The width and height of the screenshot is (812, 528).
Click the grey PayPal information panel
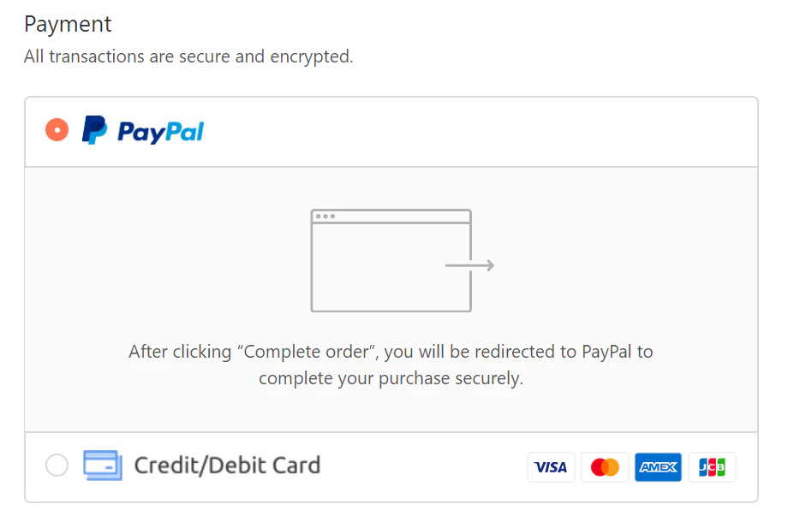(391, 300)
